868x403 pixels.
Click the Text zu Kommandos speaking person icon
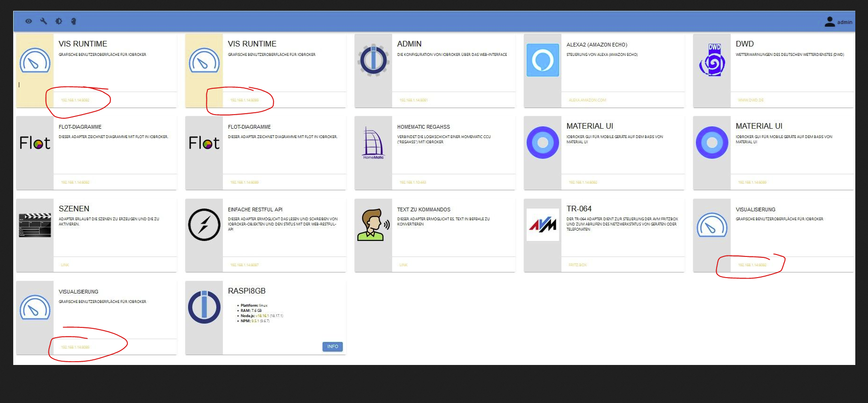pos(373,225)
